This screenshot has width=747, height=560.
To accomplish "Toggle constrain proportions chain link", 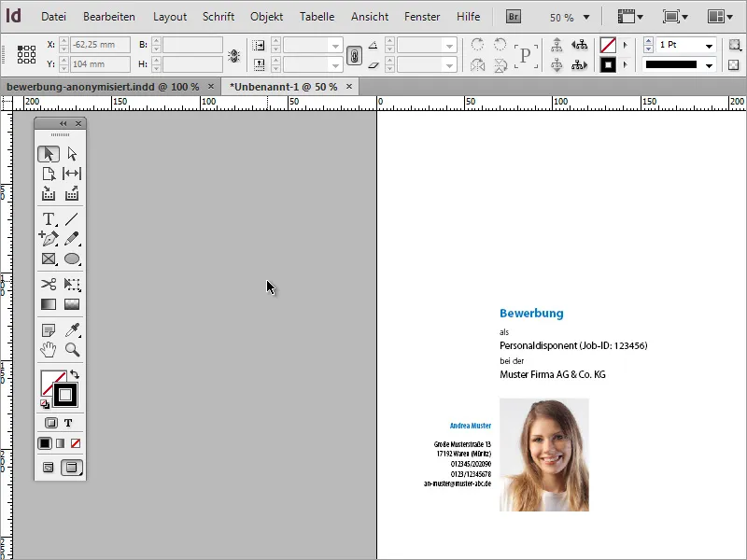I will 354,55.
